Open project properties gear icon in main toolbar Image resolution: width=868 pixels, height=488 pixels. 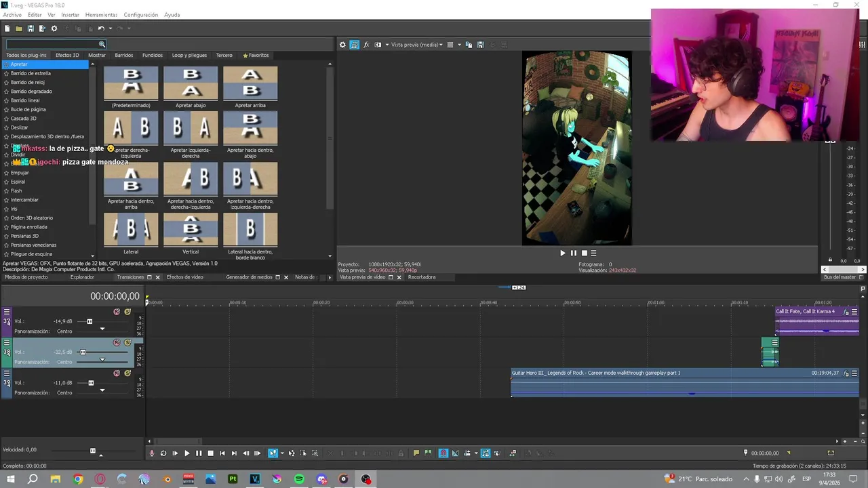point(54,28)
